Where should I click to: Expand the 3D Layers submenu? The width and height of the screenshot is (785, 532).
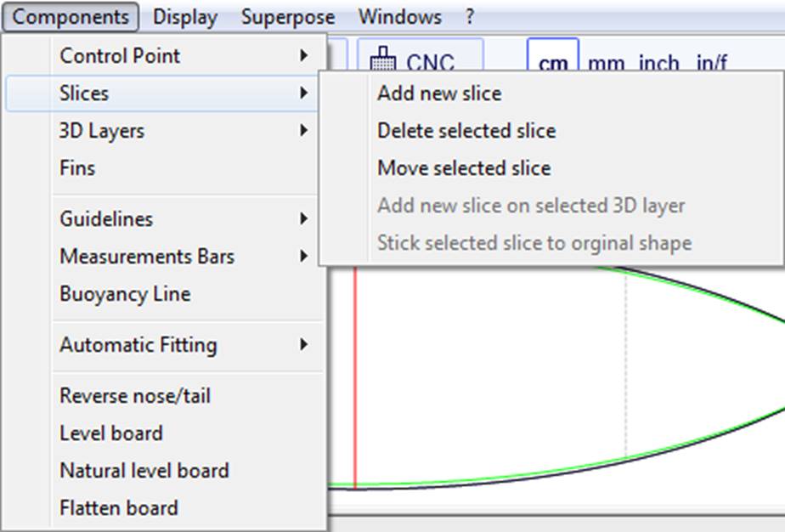point(303,131)
